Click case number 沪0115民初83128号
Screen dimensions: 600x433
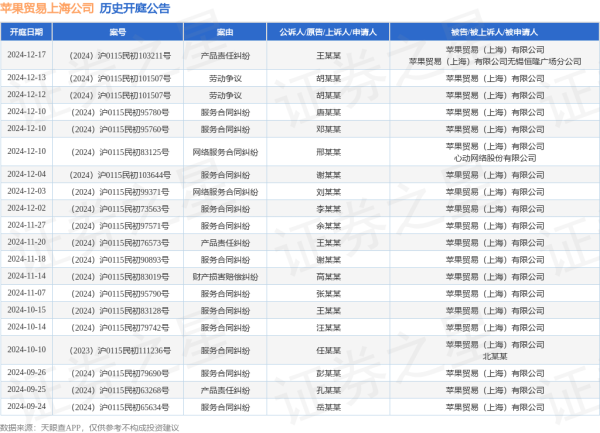coord(120,311)
